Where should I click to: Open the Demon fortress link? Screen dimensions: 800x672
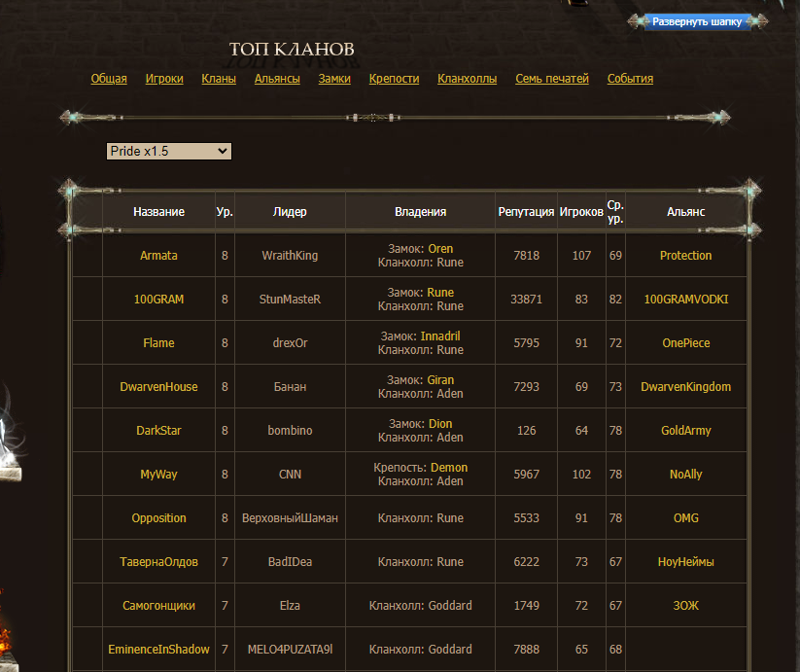click(449, 468)
